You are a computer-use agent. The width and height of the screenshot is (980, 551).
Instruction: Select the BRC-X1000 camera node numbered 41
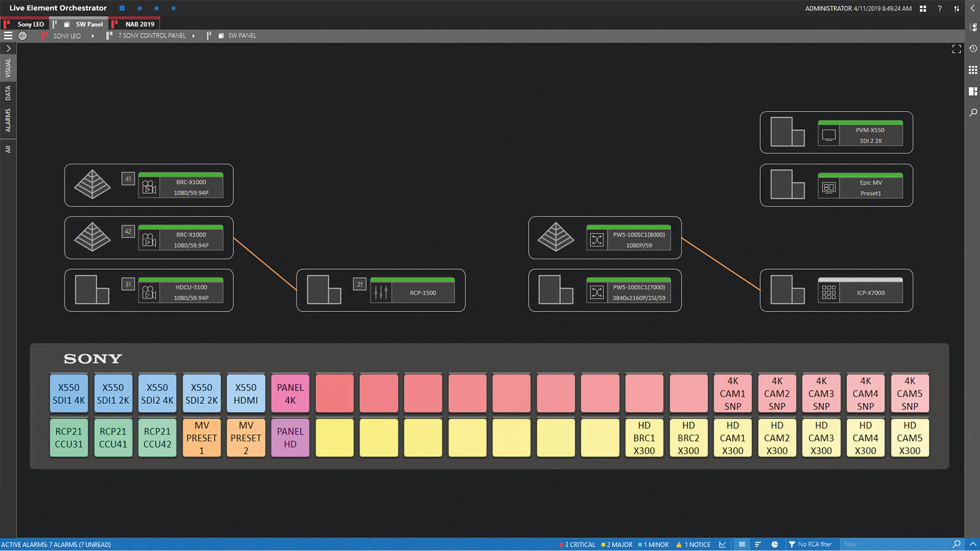coord(181,185)
